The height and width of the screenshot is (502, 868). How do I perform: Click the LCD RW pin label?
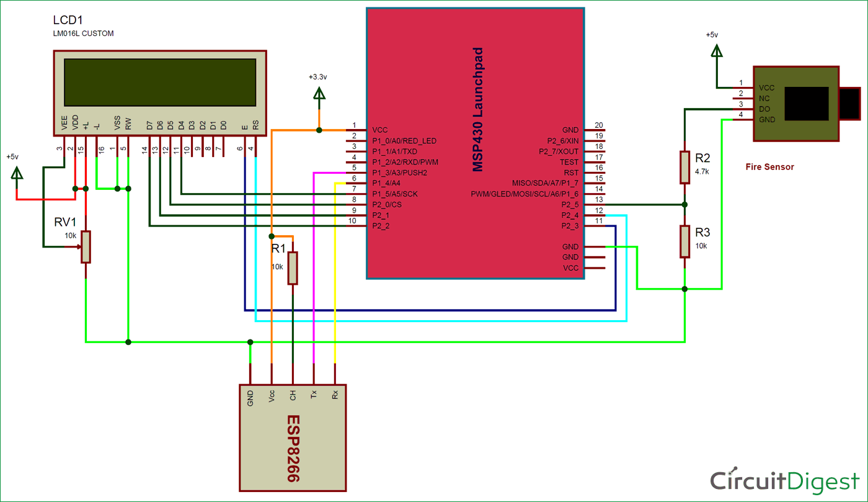[x=128, y=124]
